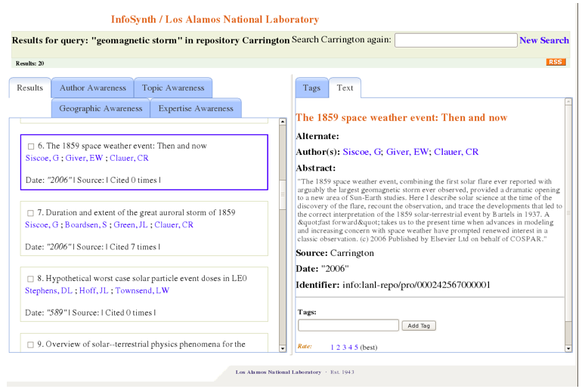Switch to Author Awareness tab

click(93, 88)
